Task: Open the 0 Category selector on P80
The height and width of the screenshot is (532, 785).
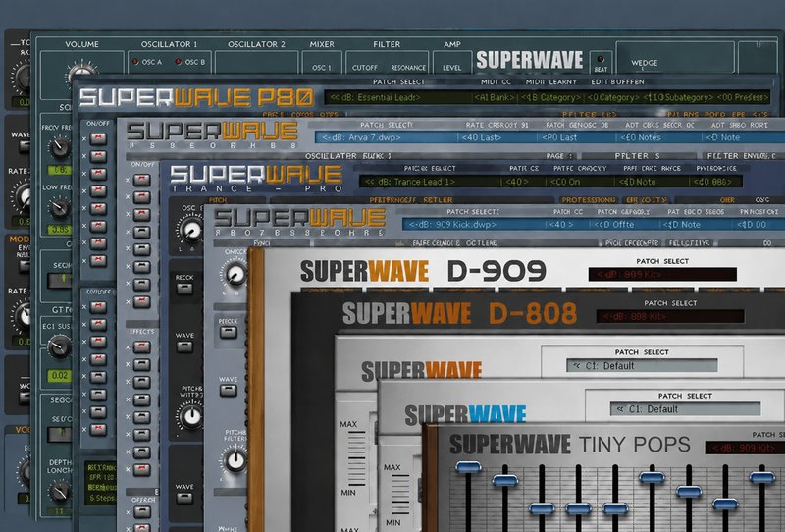Action: [x=612, y=97]
